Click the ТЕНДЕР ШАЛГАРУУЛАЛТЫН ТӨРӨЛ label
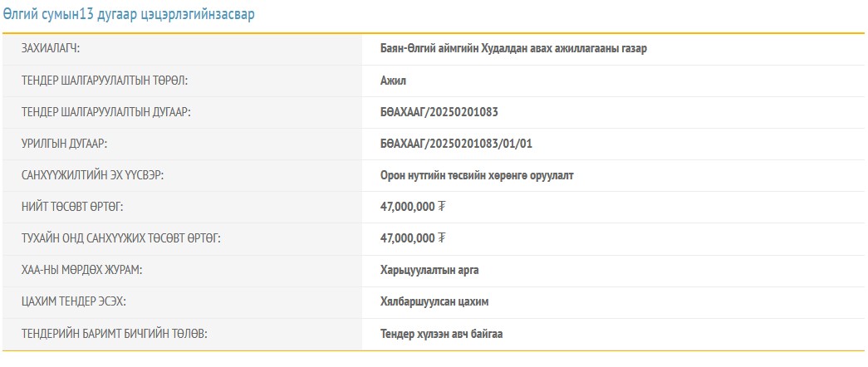Screen dimensions: 868x367 (x=105, y=81)
